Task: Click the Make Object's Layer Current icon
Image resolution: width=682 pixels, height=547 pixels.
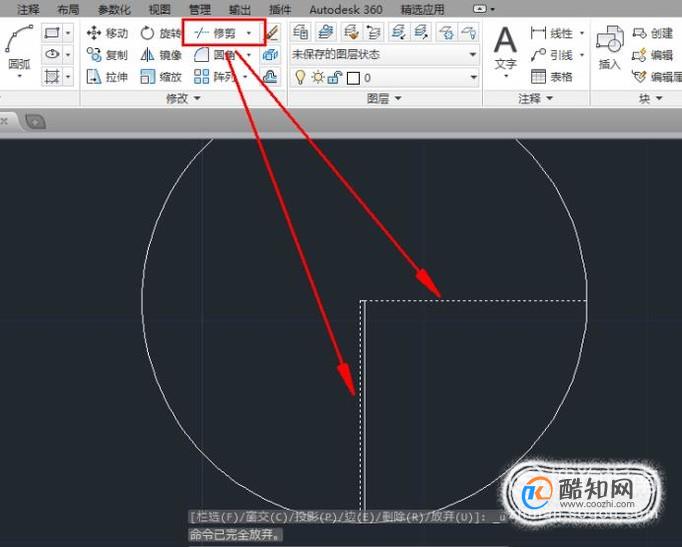Action: (324, 33)
